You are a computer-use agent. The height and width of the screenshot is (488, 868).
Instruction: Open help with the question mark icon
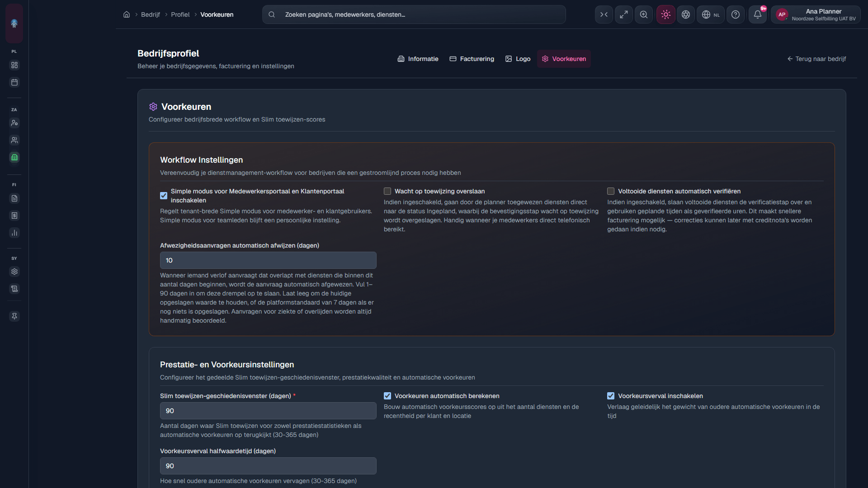click(736, 14)
